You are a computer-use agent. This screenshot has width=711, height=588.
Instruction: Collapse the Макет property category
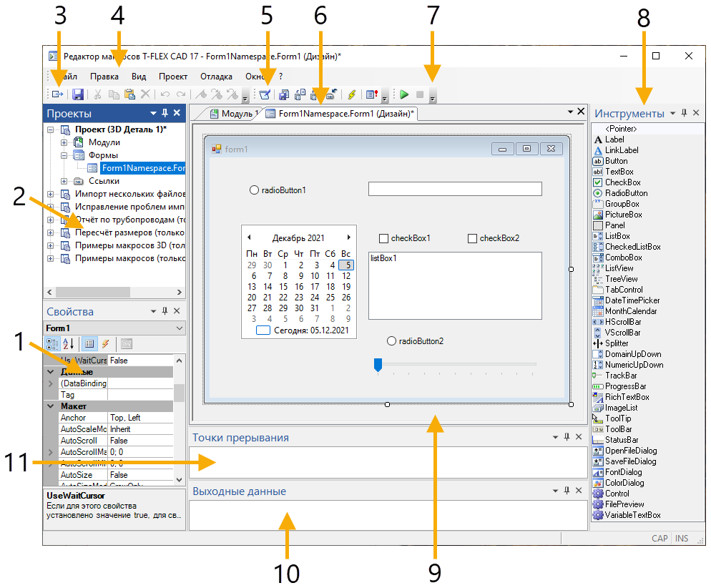pyautogui.click(x=51, y=406)
